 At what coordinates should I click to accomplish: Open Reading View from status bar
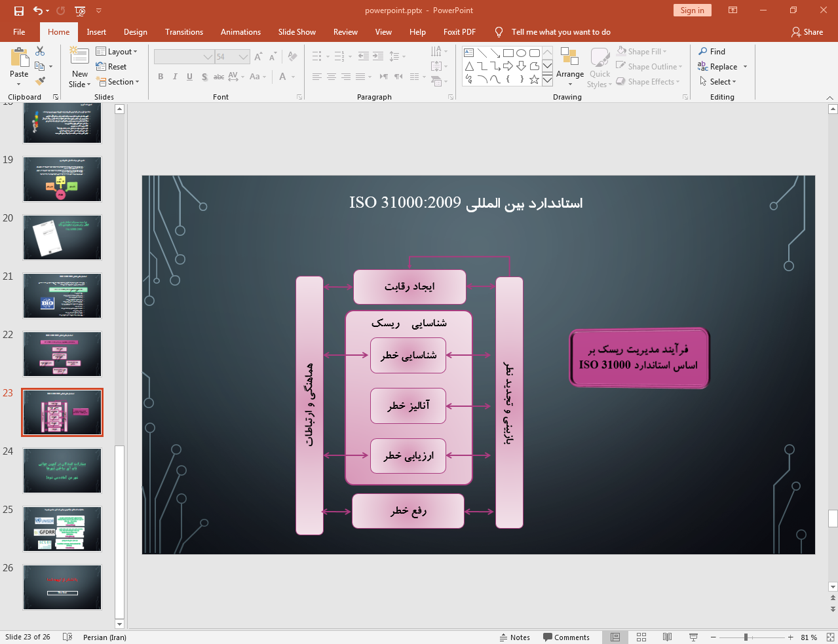point(667,637)
